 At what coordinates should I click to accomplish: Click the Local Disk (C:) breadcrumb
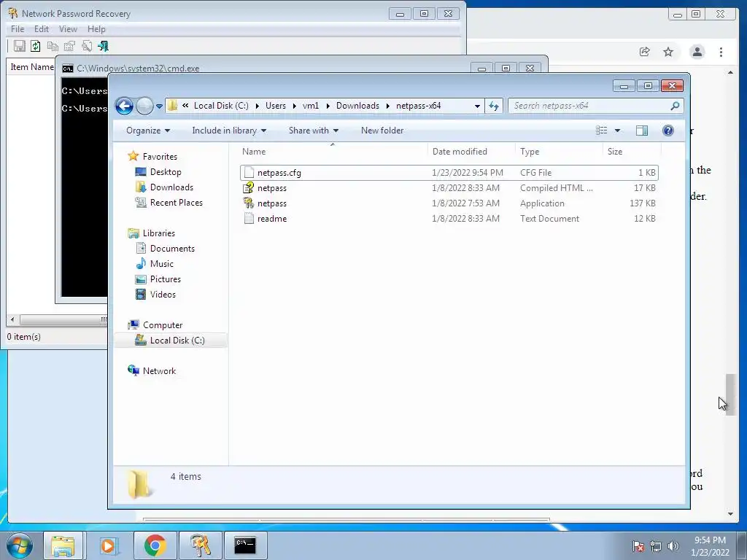coord(221,106)
